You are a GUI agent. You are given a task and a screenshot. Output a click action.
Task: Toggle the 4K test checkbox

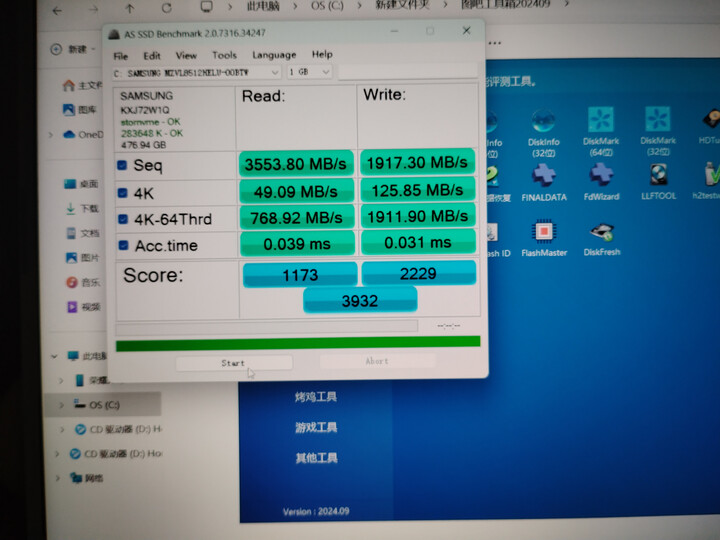(x=123, y=193)
